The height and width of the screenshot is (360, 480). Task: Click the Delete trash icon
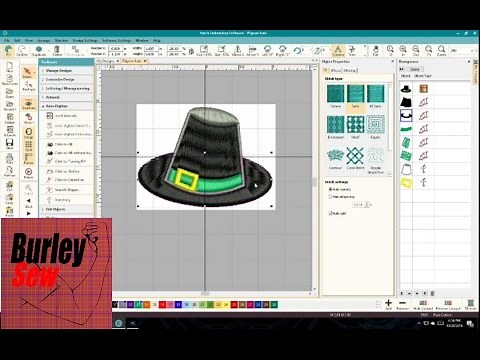click(x=57, y=50)
